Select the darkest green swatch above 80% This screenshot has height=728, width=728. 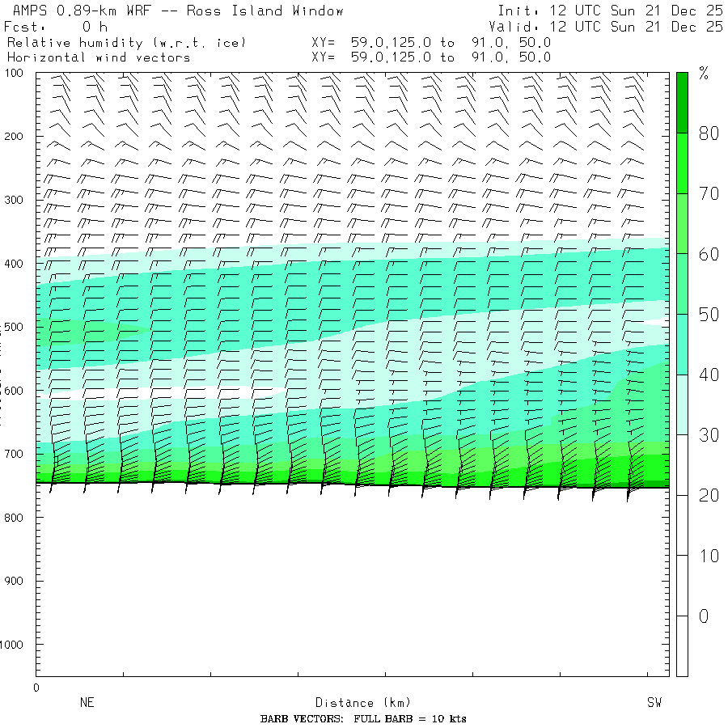click(x=682, y=103)
